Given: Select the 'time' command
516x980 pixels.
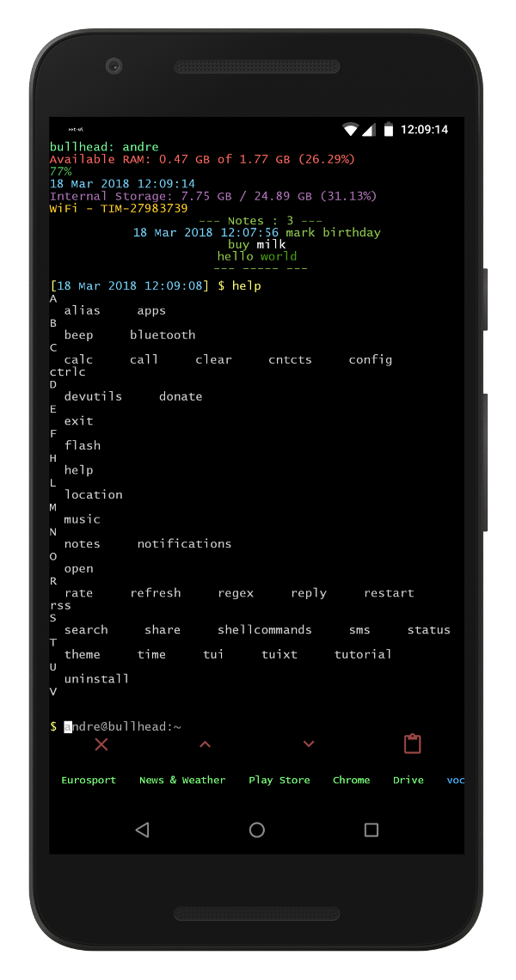Looking at the screenshot, I should pos(151,654).
